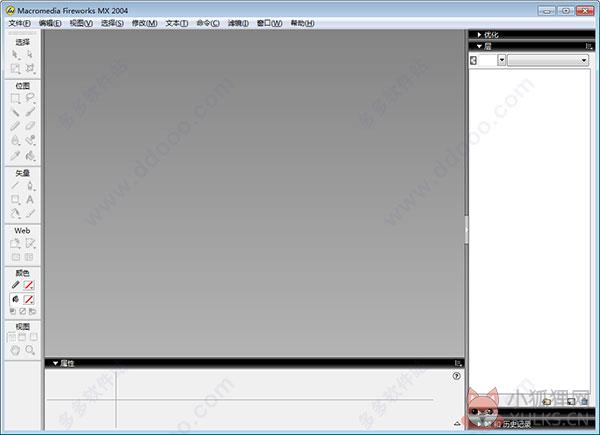Click the layers opacity input field
Screen dimensions: 600x435
(x=487, y=60)
